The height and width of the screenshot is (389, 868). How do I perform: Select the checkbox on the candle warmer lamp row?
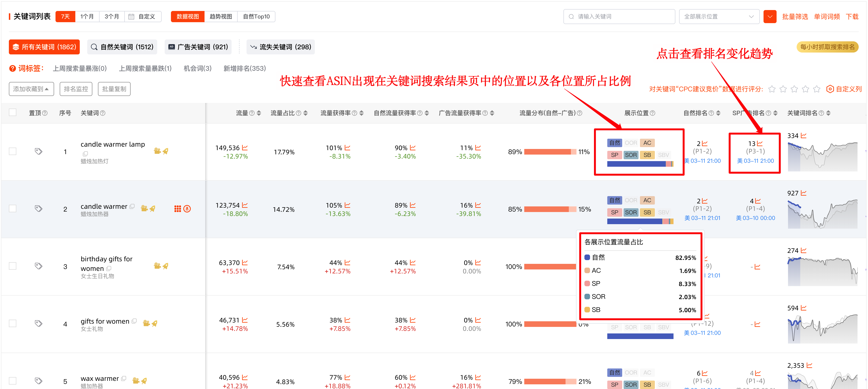pyautogui.click(x=12, y=151)
